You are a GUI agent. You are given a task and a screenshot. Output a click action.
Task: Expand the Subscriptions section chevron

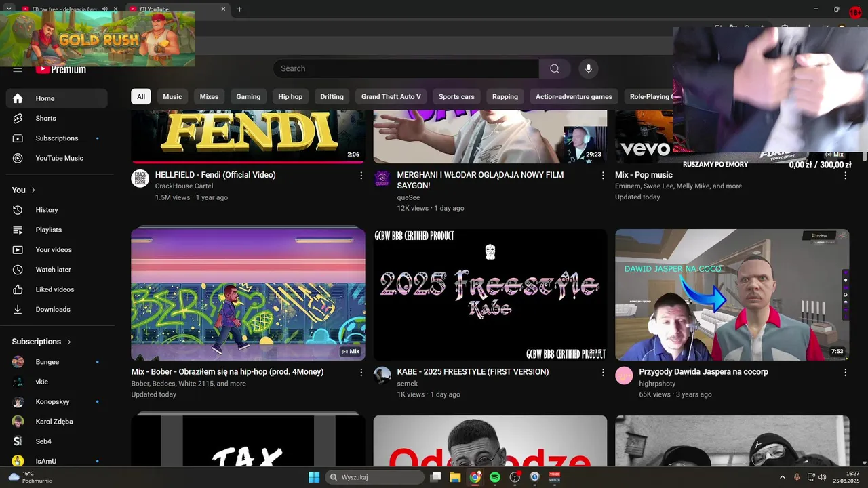pyautogui.click(x=68, y=342)
